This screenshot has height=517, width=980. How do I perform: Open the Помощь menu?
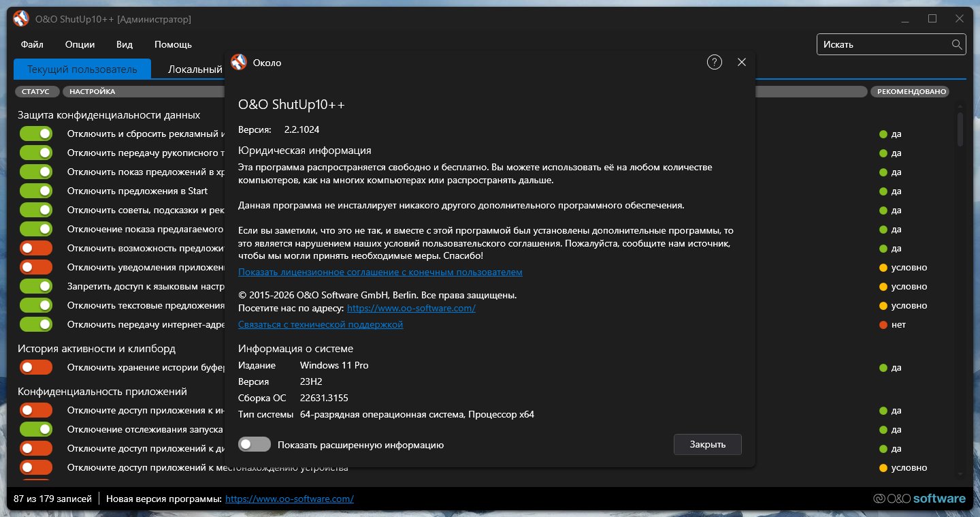pyautogui.click(x=173, y=44)
